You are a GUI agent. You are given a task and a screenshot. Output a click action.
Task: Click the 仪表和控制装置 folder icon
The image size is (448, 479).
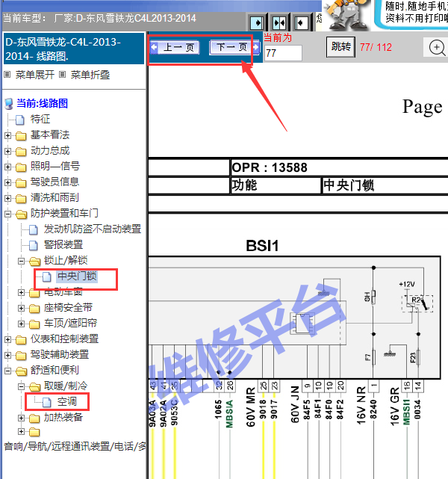pos(21,340)
